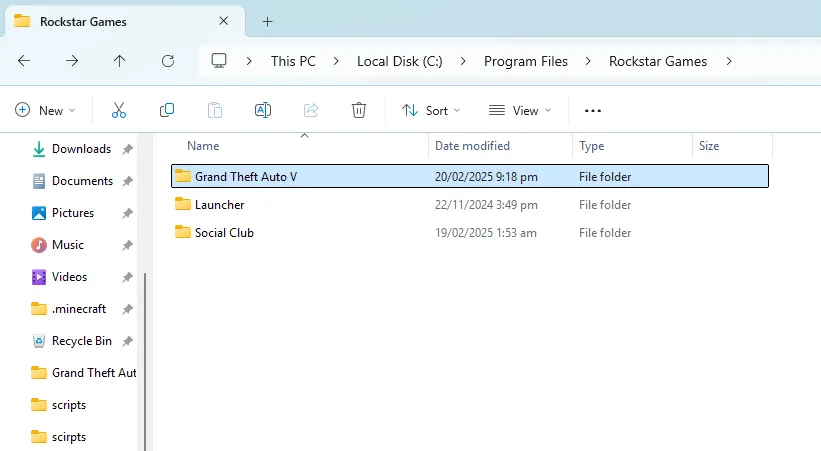Open the View dropdown menu
Image resolution: width=821 pixels, height=451 pixels.
point(520,111)
